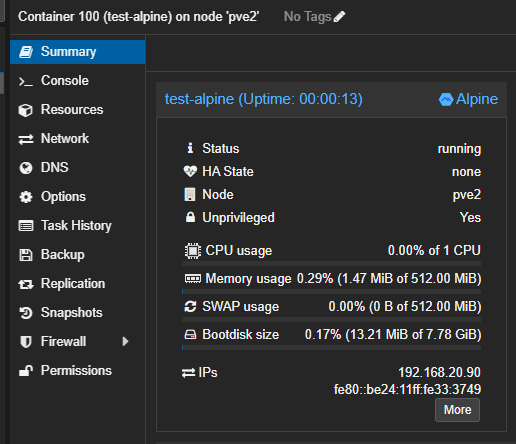Click the Snapshots history icon
This screenshot has width=516, height=444.
26,313
